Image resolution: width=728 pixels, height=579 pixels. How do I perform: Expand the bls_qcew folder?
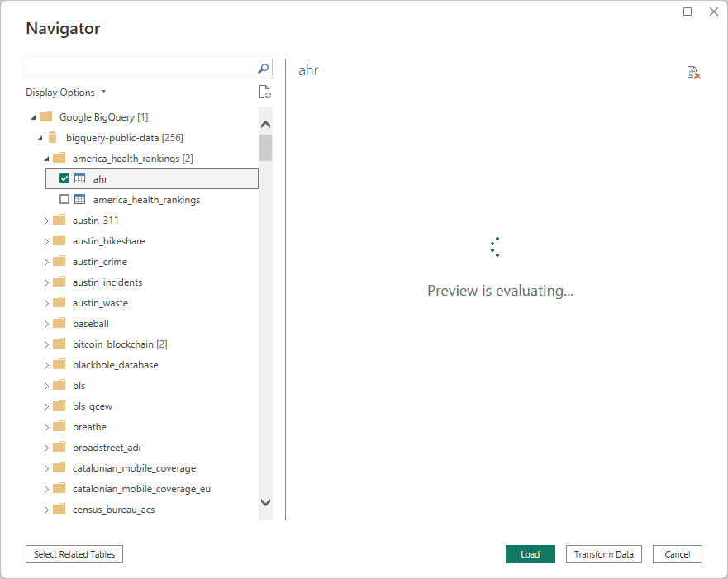pos(46,406)
